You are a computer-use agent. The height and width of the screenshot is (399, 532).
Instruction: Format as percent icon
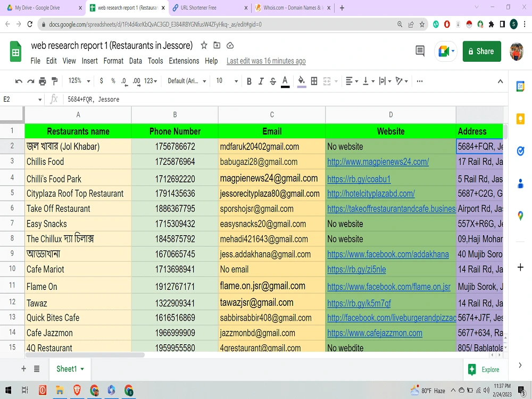[113, 81]
